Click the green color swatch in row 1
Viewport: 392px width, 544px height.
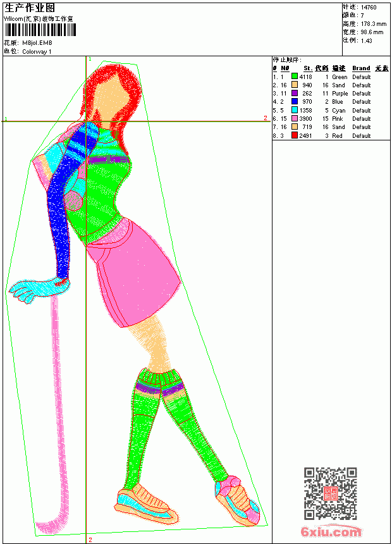pos(295,77)
